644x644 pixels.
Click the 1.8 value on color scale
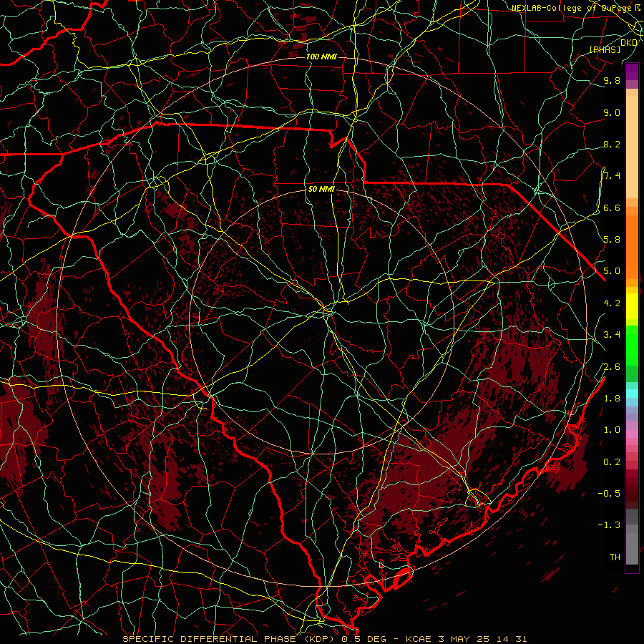click(x=612, y=399)
